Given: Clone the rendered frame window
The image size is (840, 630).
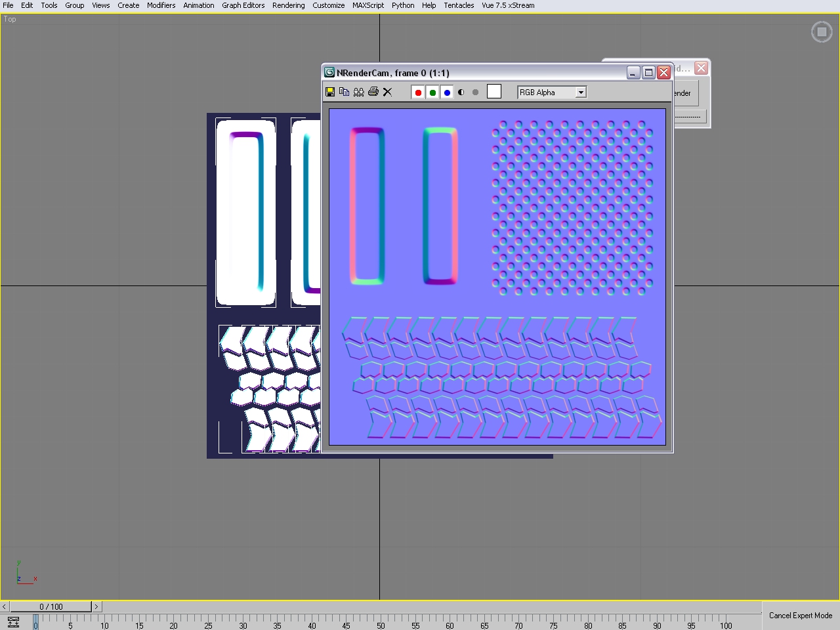Looking at the screenshot, I should [358, 92].
